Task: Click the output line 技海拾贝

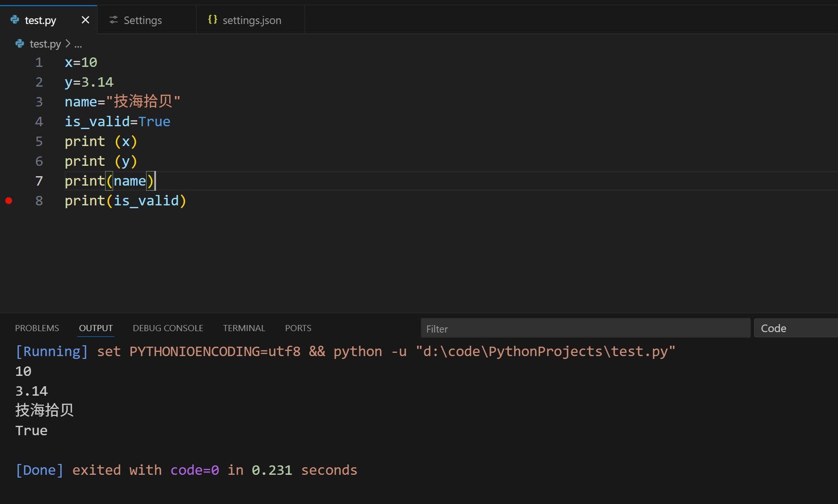Action: (x=44, y=410)
